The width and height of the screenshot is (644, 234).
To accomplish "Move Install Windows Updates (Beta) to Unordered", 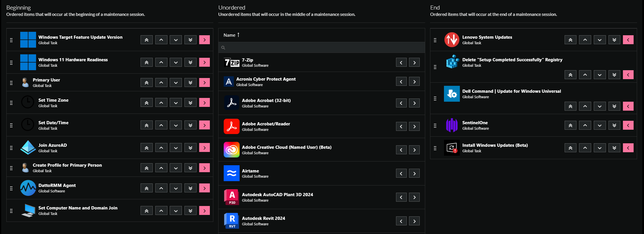I will pos(628,148).
